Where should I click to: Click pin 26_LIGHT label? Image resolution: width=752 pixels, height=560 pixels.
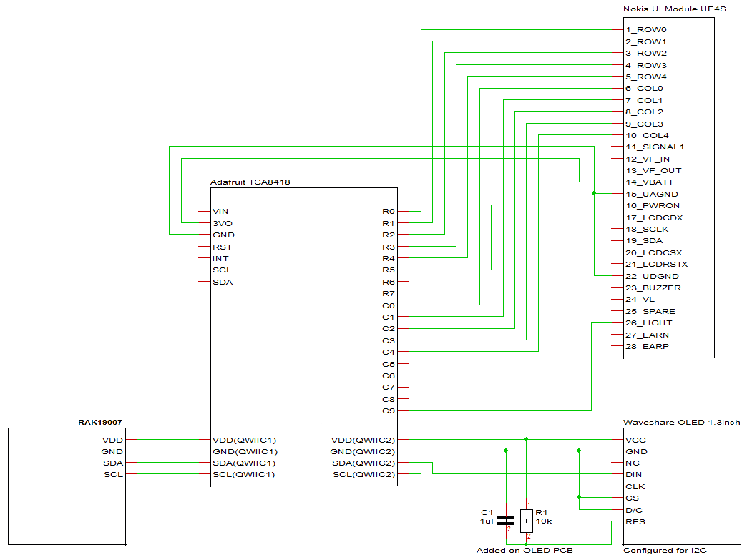pos(648,323)
